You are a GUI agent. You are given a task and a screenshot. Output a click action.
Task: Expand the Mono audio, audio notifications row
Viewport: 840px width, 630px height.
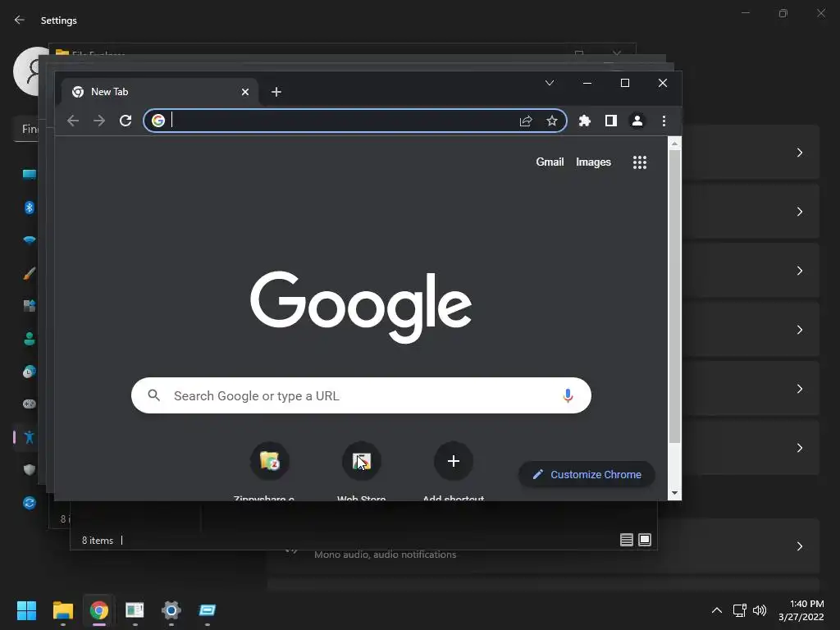click(x=543, y=546)
